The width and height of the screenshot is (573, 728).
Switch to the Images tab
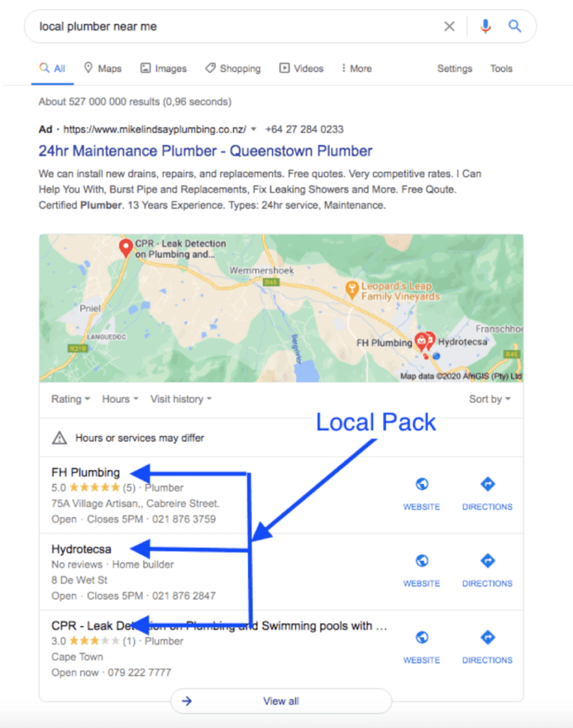[x=164, y=68]
